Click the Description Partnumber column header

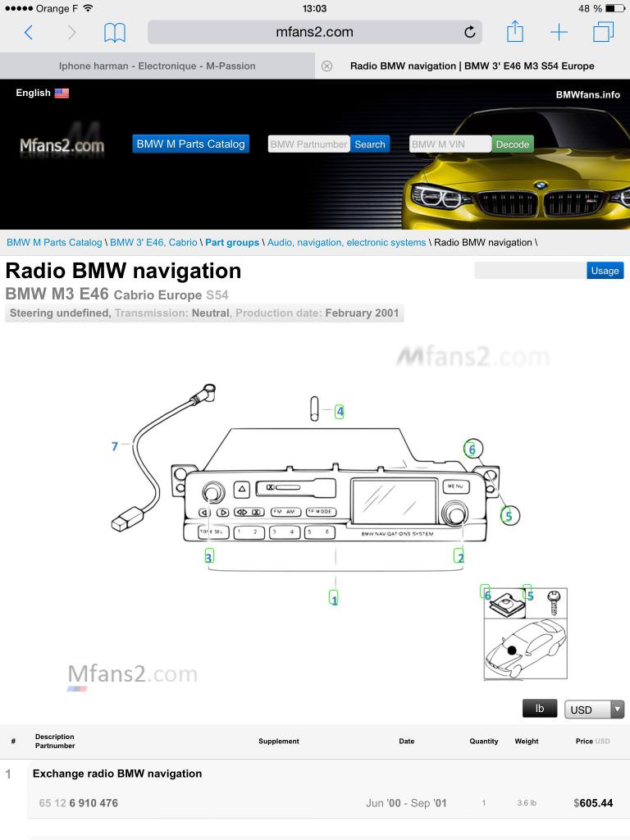(x=55, y=741)
